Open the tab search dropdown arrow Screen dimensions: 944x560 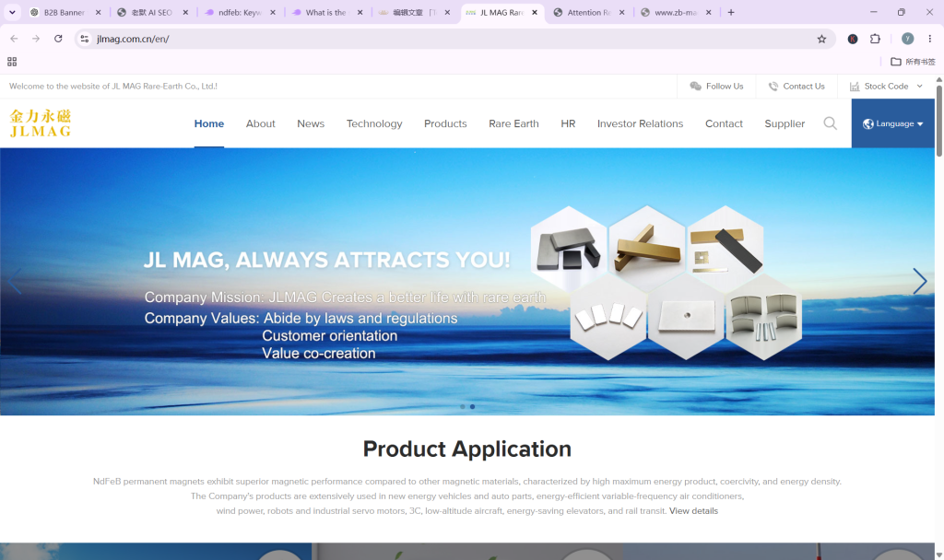click(x=12, y=12)
